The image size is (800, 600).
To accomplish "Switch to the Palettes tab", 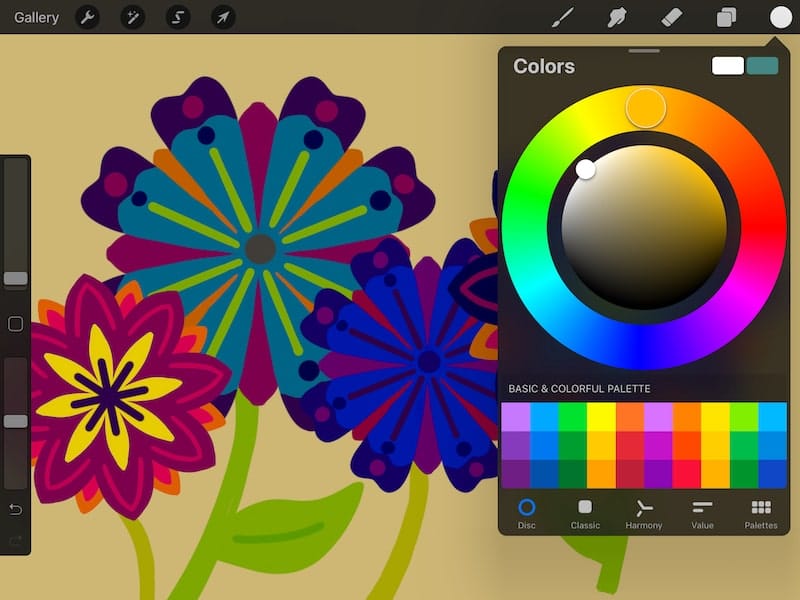I will [x=761, y=514].
